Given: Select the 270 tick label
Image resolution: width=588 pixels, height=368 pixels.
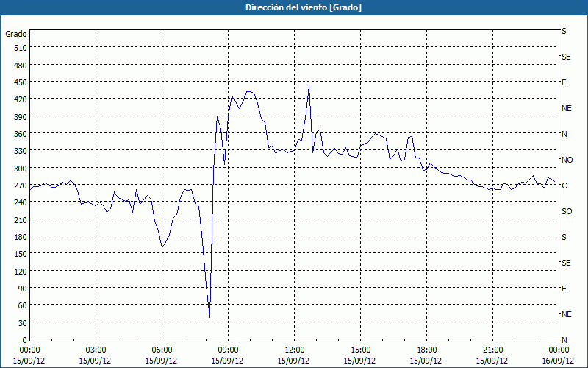Looking at the screenshot, I should point(21,185).
